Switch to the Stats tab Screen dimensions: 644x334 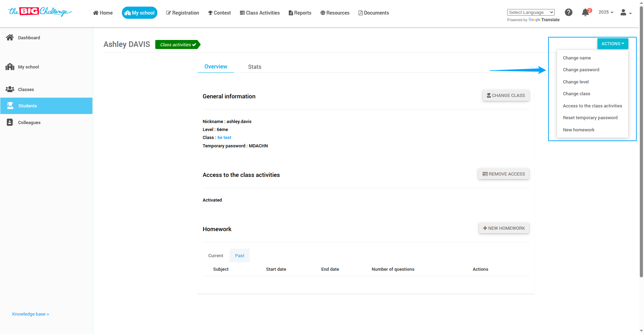click(x=255, y=67)
